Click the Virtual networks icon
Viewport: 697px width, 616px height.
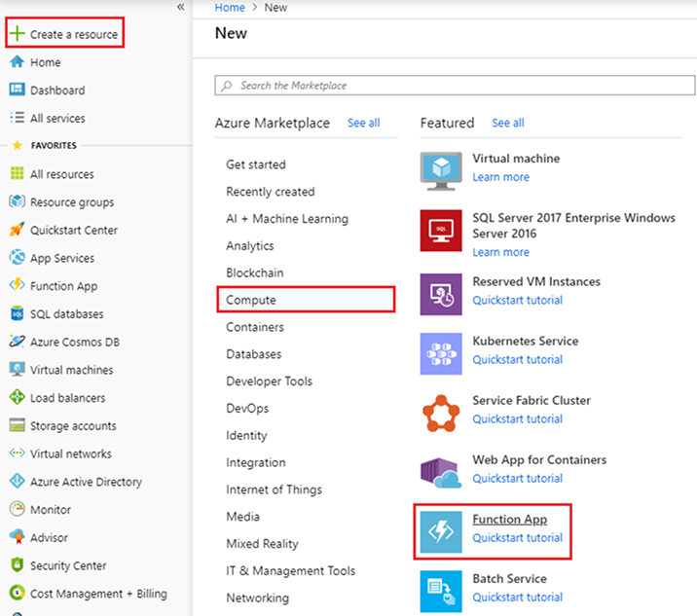click(17, 453)
